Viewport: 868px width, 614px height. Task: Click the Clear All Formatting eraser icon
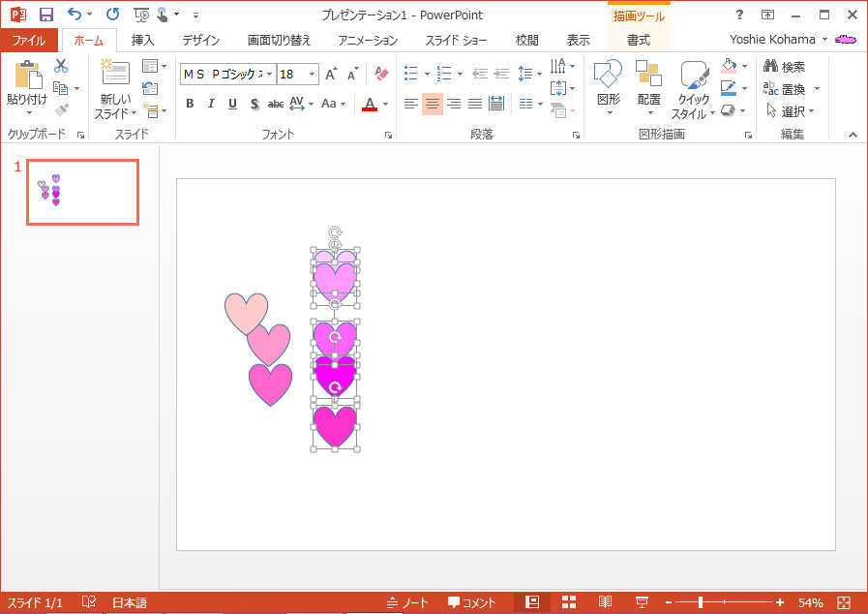point(380,75)
